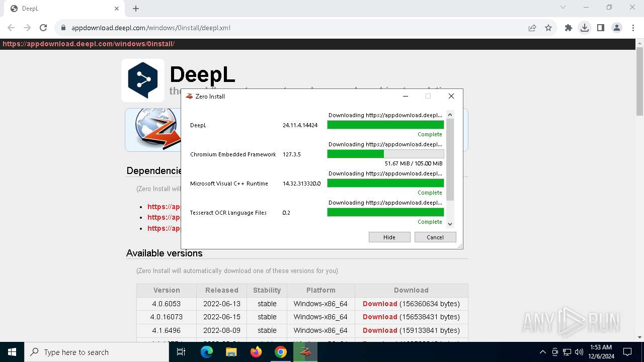Click the Released column header
Image resolution: width=644 pixels, height=362 pixels.
222,290
